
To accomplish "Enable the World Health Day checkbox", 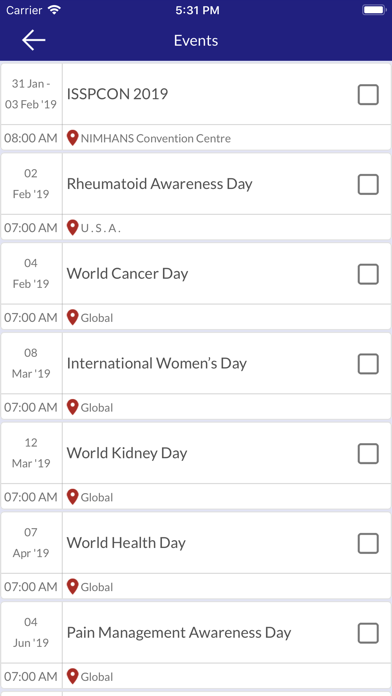I will [x=368, y=543].
